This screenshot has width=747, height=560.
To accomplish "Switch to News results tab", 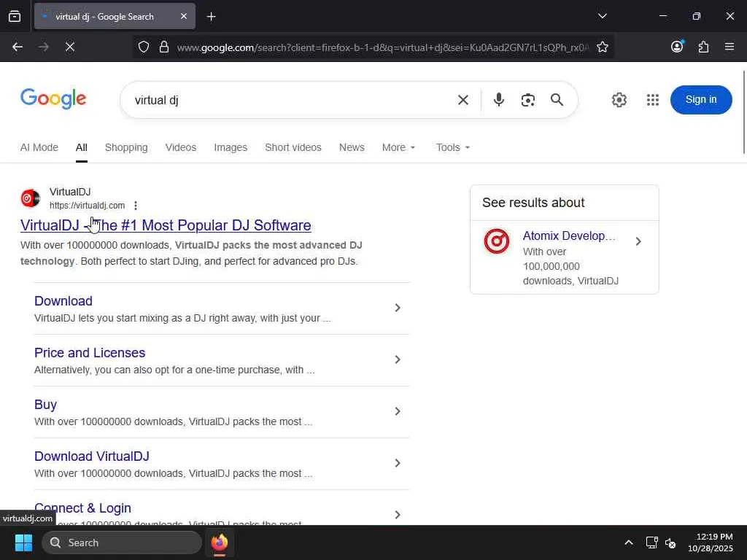I will coord(352,147).
